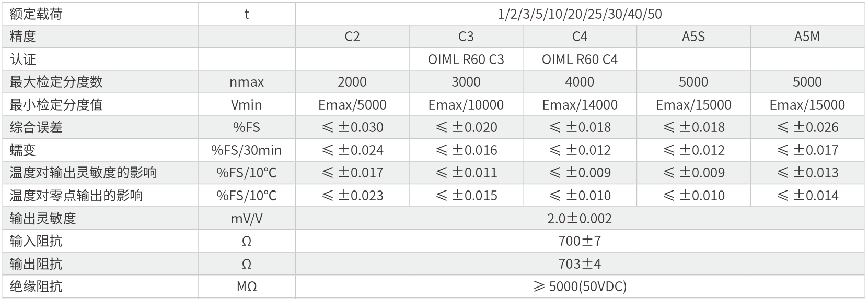Click the 2.0±0.002 output sensitivity value
868x299 pixels.
point(580,218)
